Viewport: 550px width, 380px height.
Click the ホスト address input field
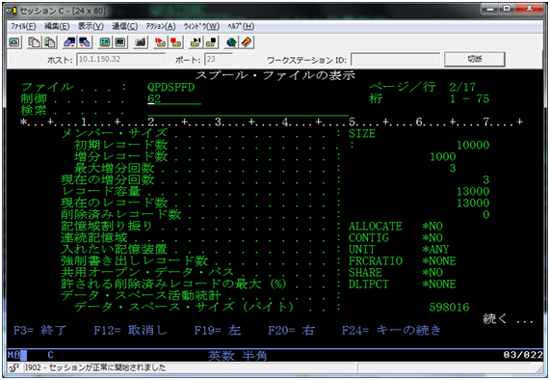[x=121, y=59]
